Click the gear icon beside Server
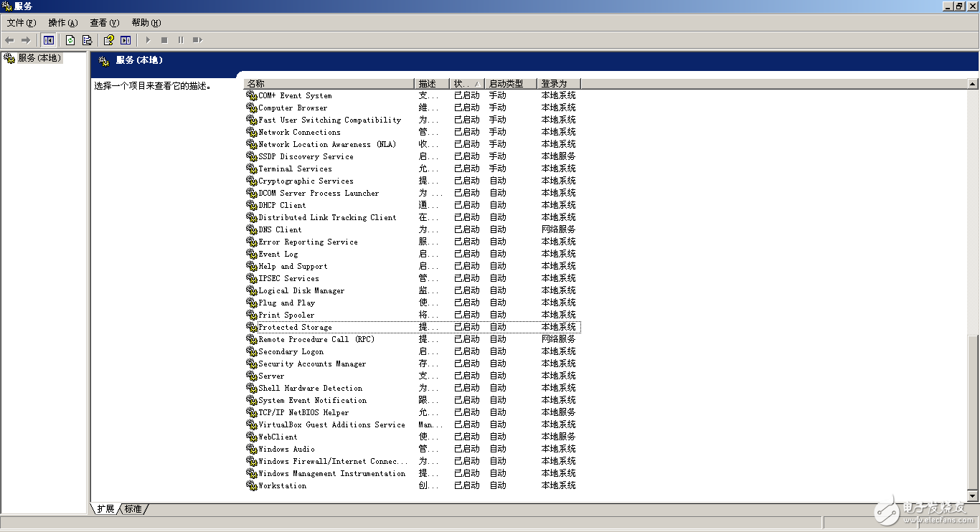980x532 pixels. coord(251,376)
